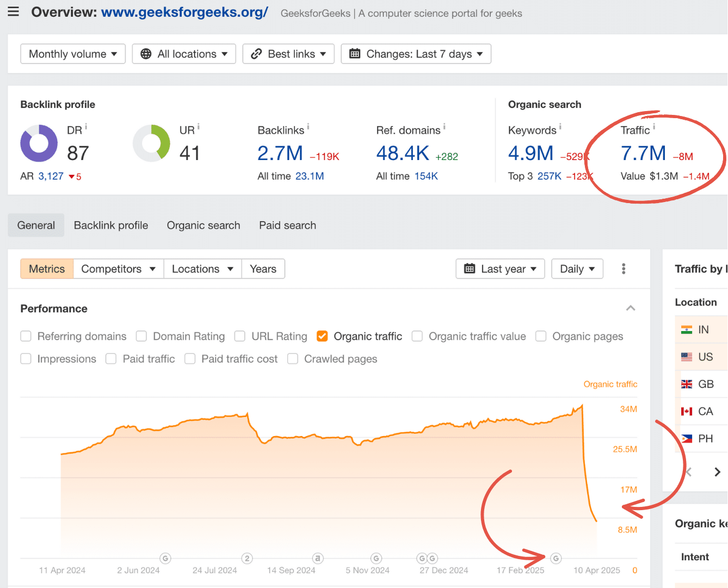Enable the Paid traffic cost checkbox
Viewport: 728px width, 588px height.
(x=190, y=359)
